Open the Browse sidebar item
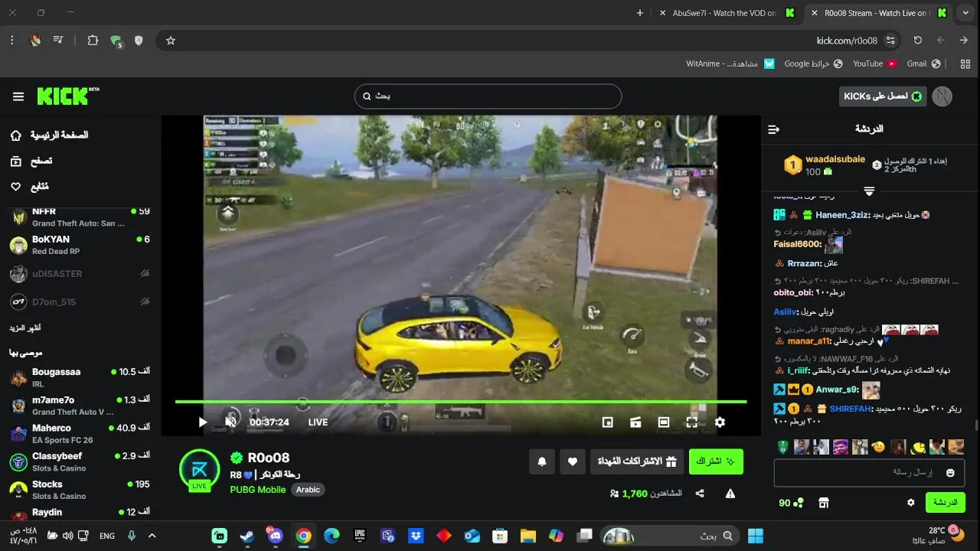This screenshot has width=980, height=551. point(31,161)
